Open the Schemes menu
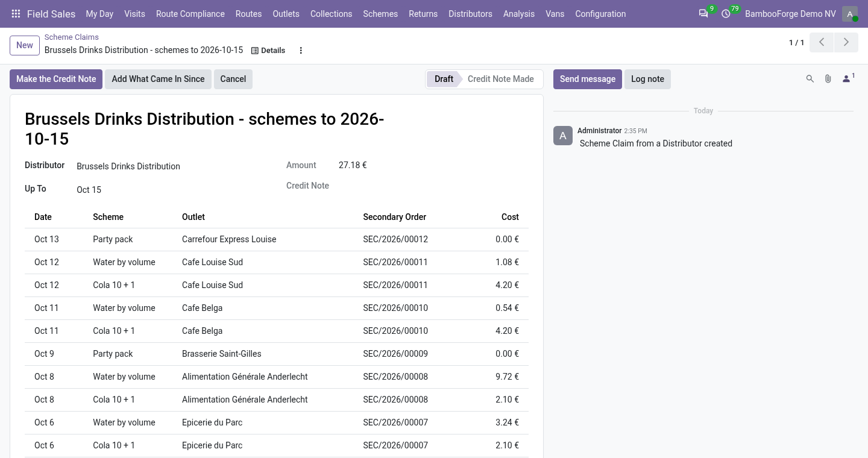Image resolution: width=868 pixels, height=458 pixels. click(x=380, y=14)
